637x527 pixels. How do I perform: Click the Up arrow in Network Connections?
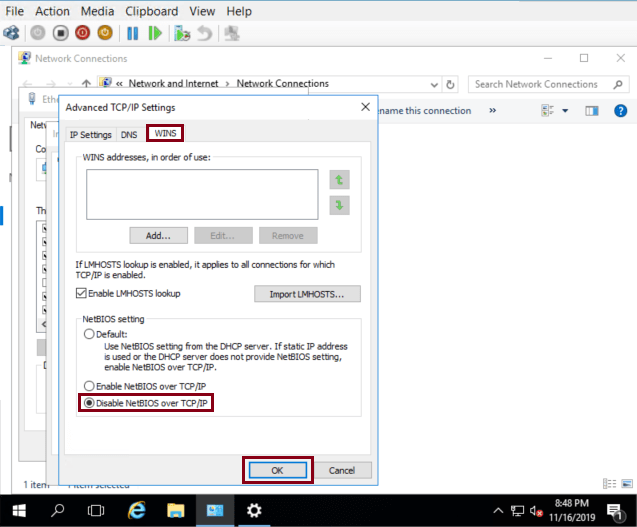point(86,83)
